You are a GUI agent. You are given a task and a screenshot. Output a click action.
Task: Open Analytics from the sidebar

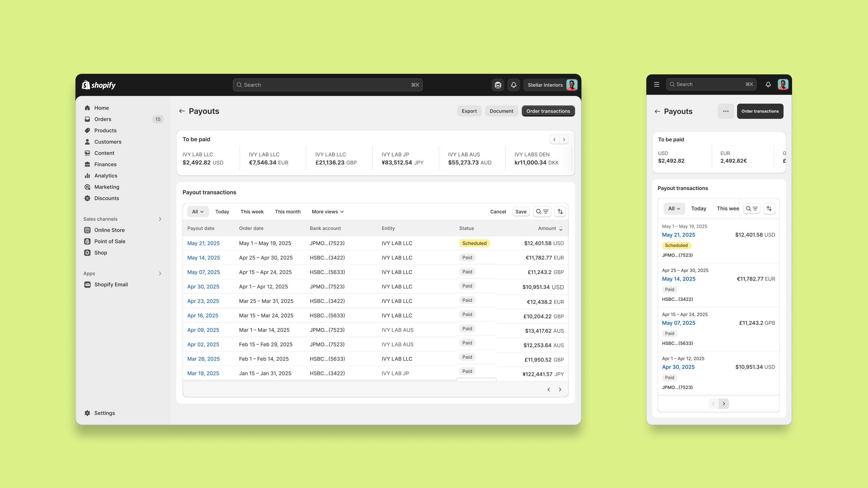tap(105, 175)
